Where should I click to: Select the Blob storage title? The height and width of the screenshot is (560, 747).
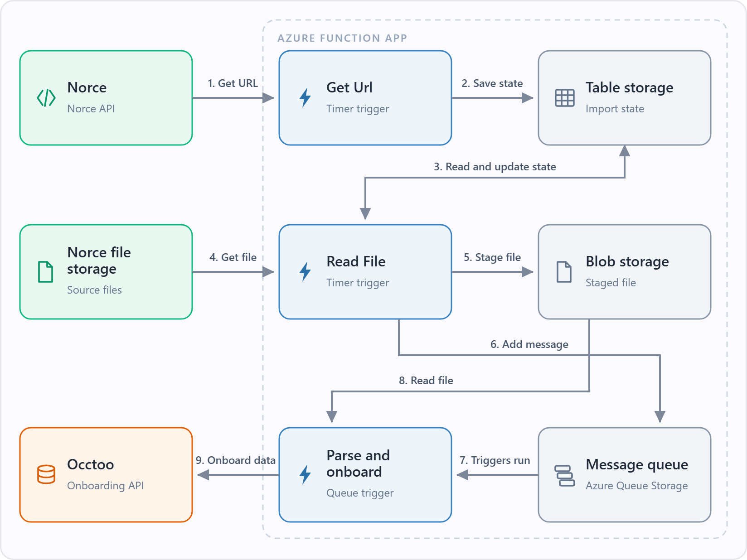[627, 261]
